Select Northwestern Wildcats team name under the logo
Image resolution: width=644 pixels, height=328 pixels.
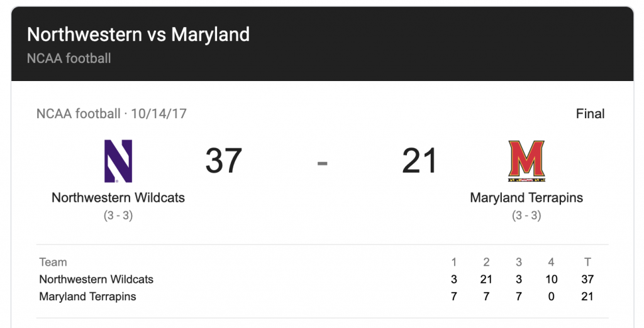pyautogui.click(x=118, y=197)
